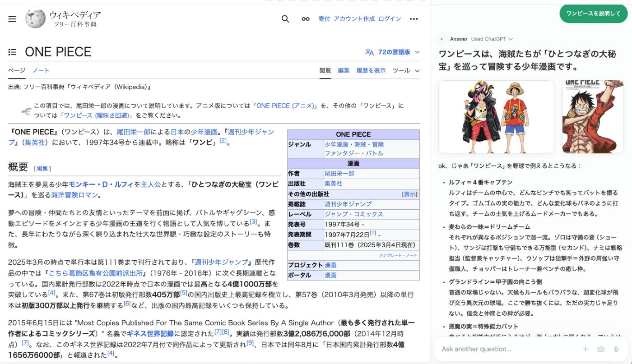Open the 海洋冒険ロマン link
Image resolution: width=632 pixels, height=364 pixels.
pyautogui.click(x=74, y=195)
